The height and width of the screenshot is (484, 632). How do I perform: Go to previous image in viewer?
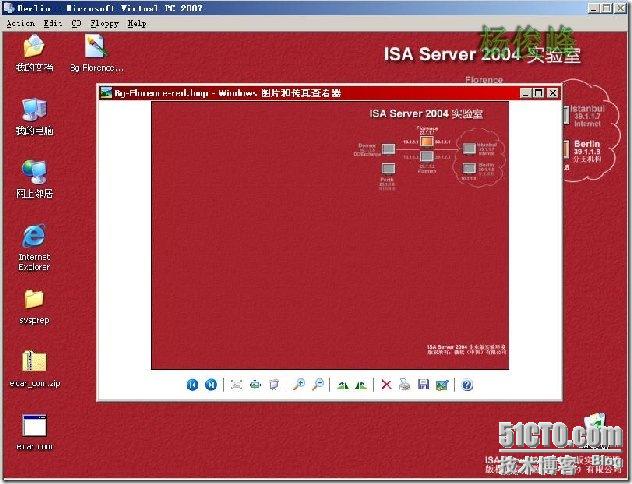tap(193, 385)
